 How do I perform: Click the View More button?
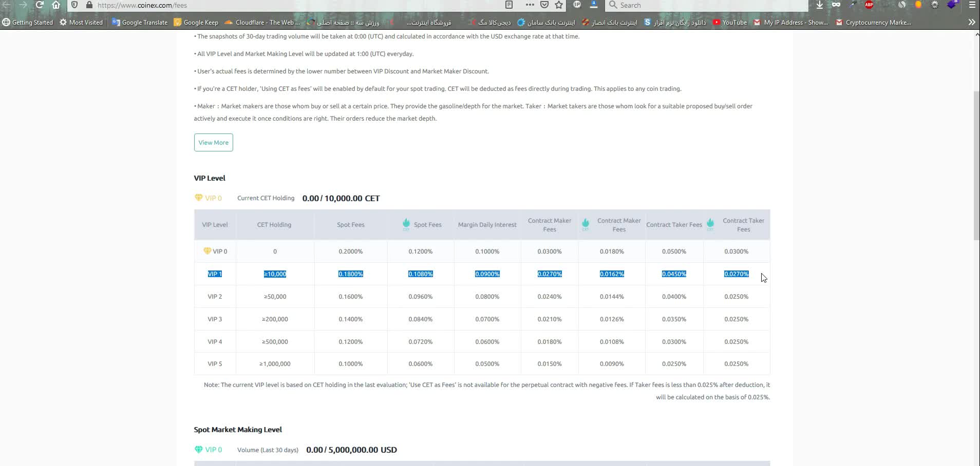[x=213, y=143]
